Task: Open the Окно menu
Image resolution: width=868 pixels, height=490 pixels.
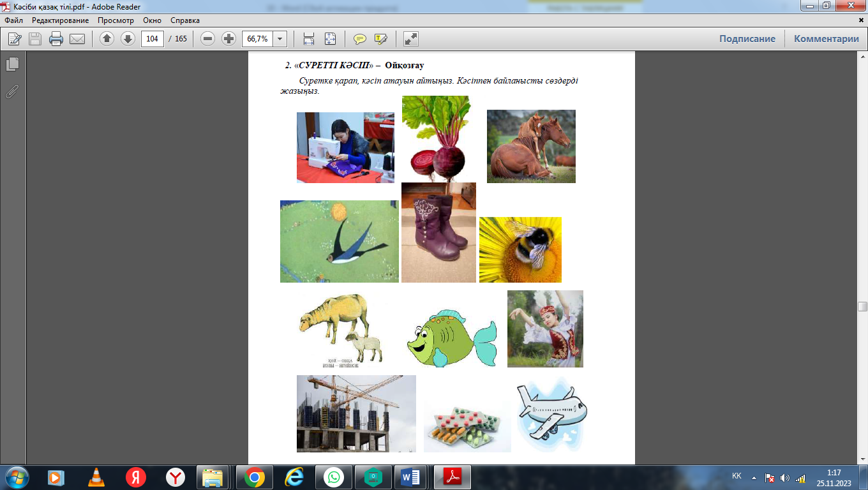Action: pyautogui.click(x=153, y=20)
